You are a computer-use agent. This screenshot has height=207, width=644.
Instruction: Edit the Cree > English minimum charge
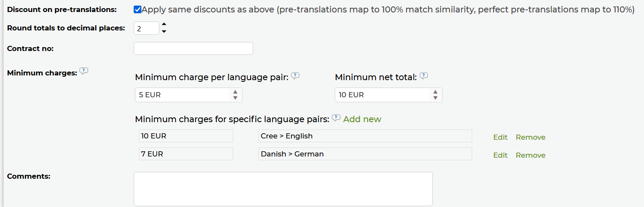(x=500, y=137)
